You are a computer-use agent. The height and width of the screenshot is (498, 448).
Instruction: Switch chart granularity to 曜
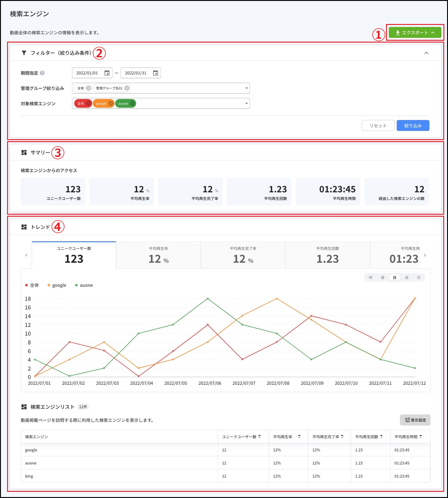pyautogui.click(x=383, y=277)
